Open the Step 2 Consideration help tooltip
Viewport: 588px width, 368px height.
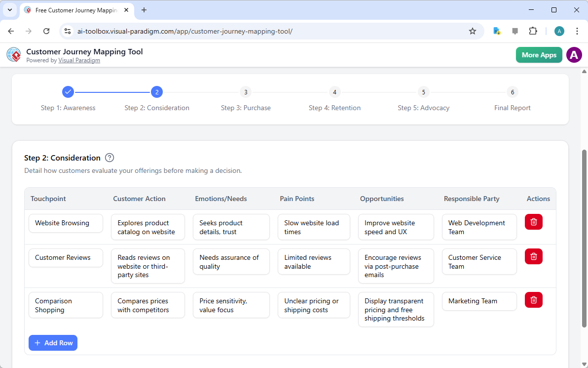110,158
